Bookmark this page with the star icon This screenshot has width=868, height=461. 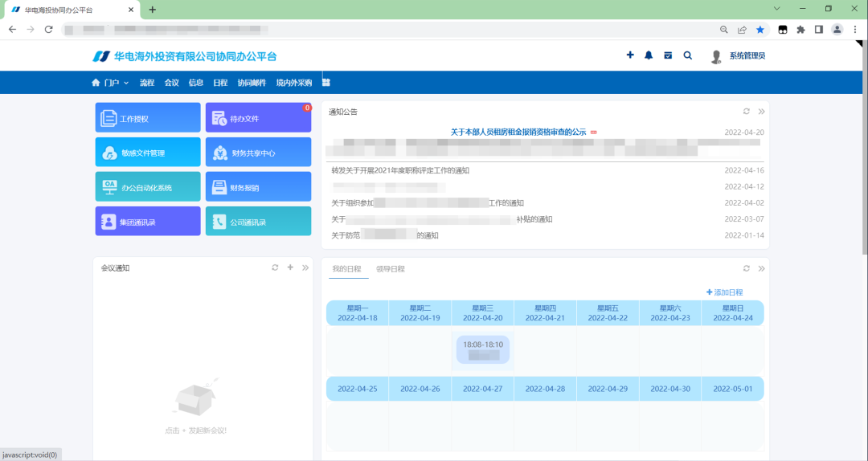click(760, 29)
